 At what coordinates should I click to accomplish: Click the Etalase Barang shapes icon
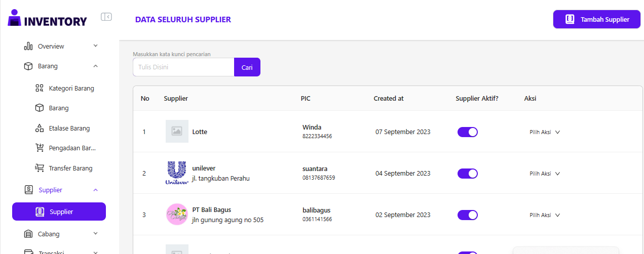point(40,128)
